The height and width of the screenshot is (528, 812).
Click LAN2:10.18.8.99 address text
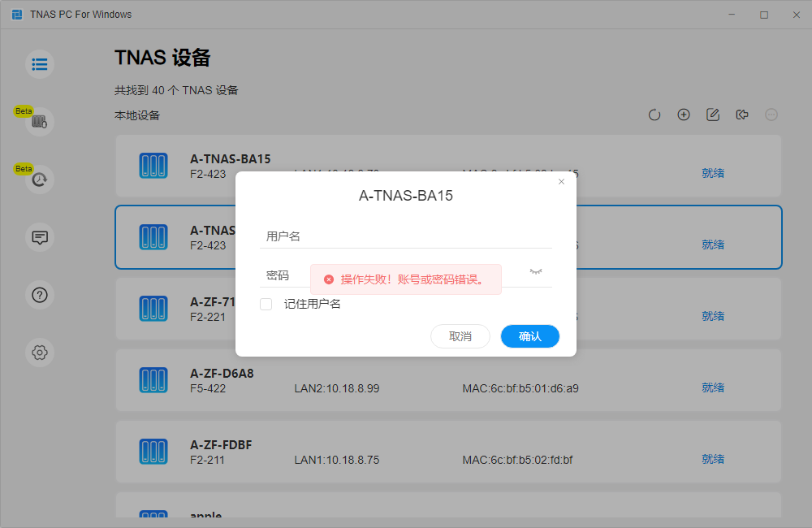(x=337, y=388)
